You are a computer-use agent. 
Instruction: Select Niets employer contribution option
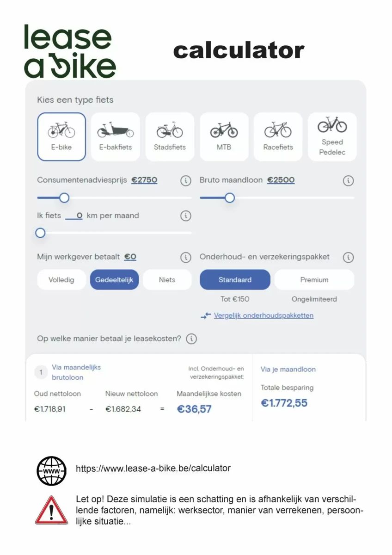pyautogui.click(x=167, y=280)
